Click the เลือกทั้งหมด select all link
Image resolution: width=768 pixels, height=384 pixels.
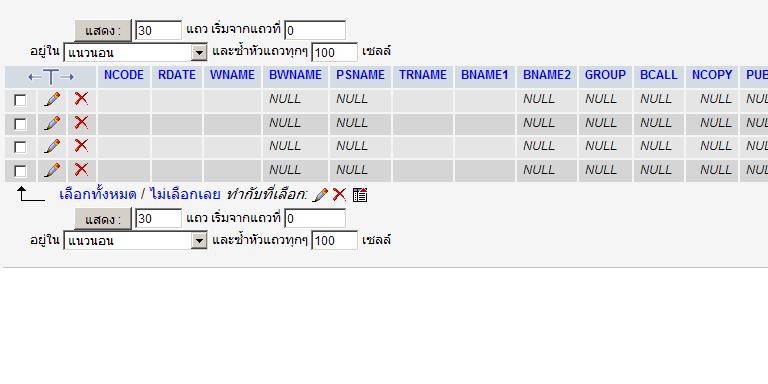coord(97,194)
